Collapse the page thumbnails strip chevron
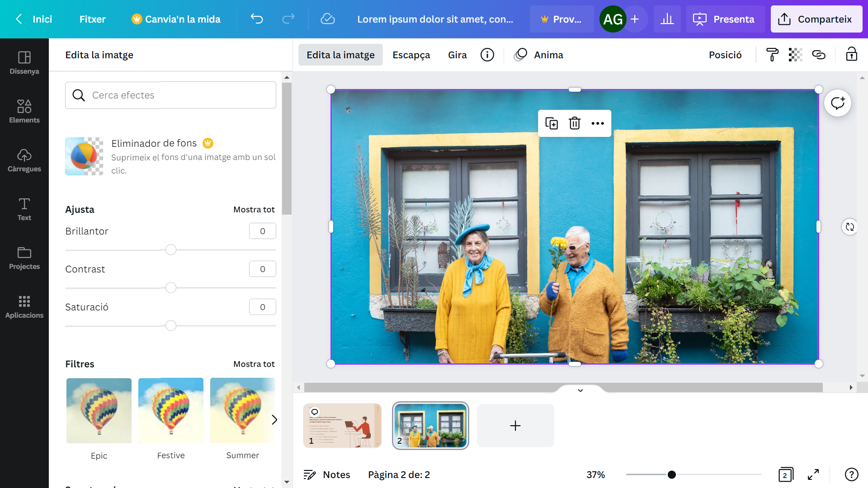 [580, 390]
